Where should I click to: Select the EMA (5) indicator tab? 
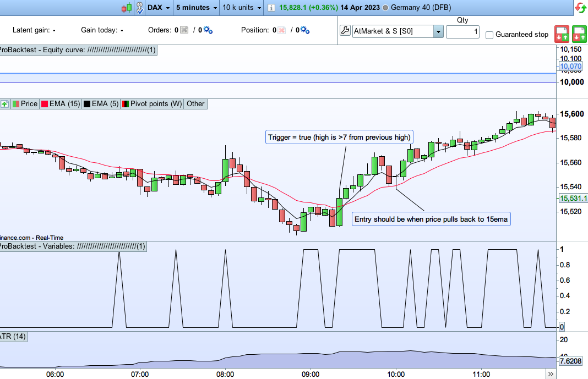point(101,104)
